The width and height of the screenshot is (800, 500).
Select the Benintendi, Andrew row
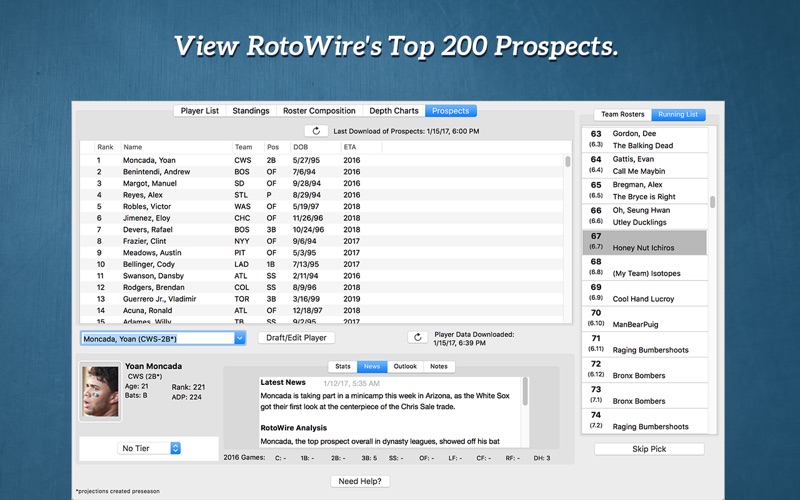(322, 172)
